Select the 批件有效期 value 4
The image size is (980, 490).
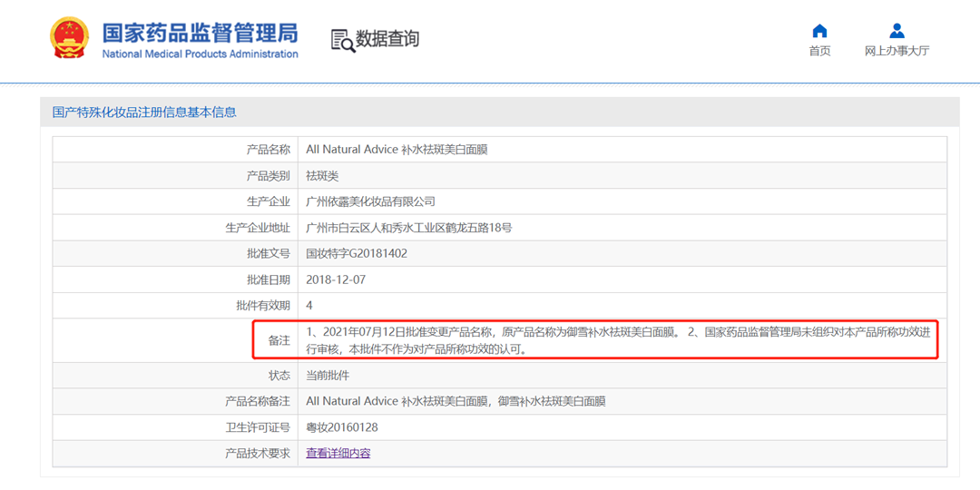pos(309,306)
